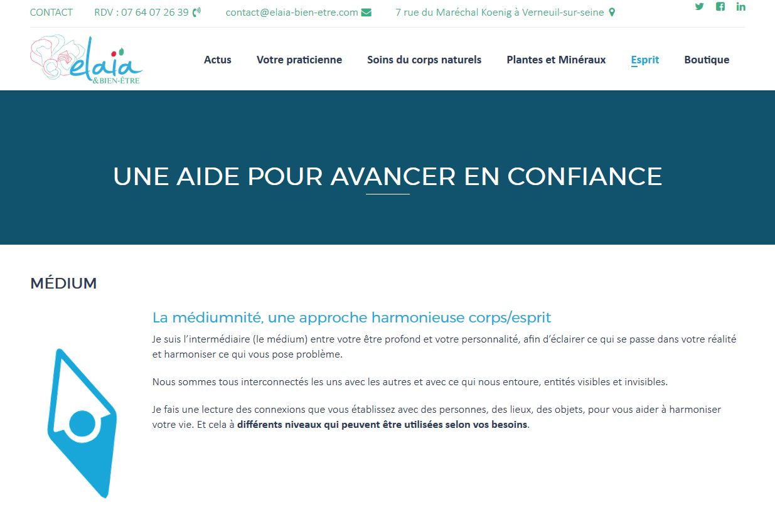The width and height of the screenshot is (775, 532).
Task: Click the bold text différents niveaux qui peuvent être utilisées
Action: (x=382, y=425)
